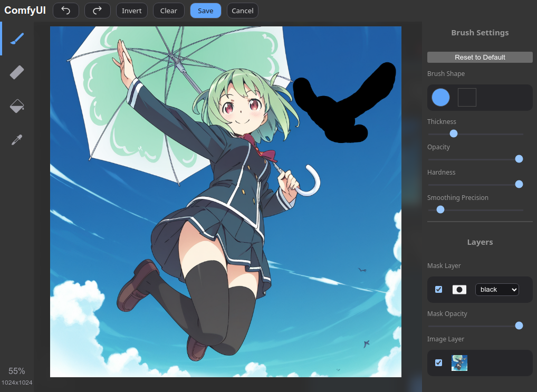Toggle the Mask Layer visibility checkbox

pos(438,290)
